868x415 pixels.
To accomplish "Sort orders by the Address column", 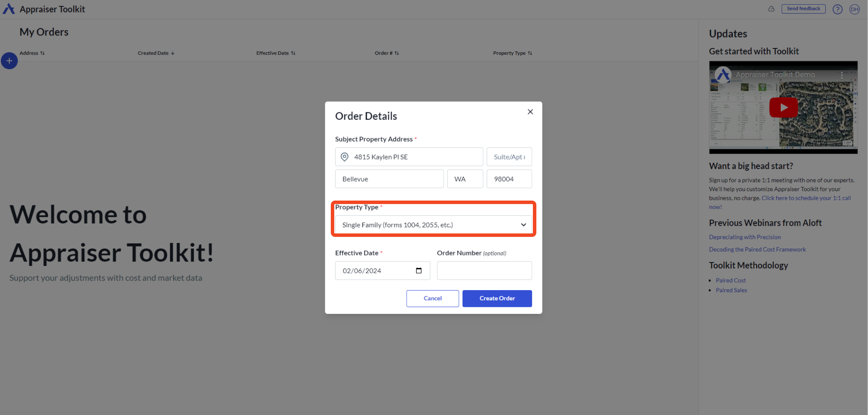I will 32,53.
